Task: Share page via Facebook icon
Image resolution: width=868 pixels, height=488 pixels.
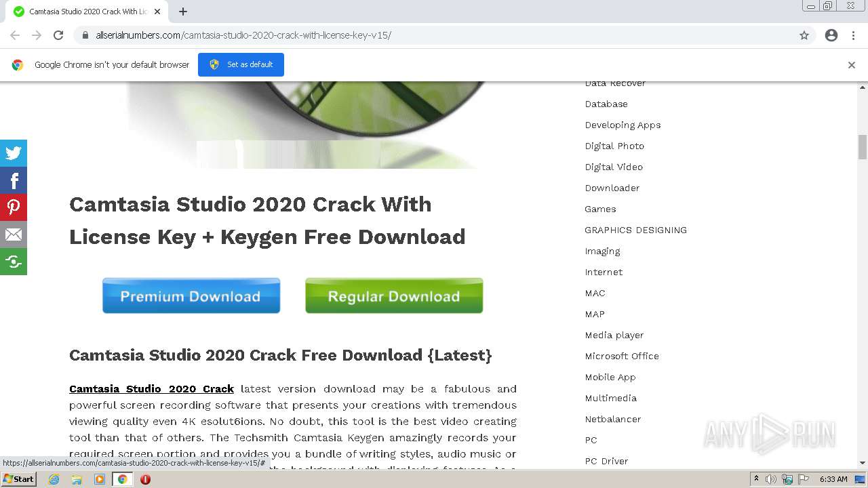Action: pyautogui.click(x=14, y=180)
